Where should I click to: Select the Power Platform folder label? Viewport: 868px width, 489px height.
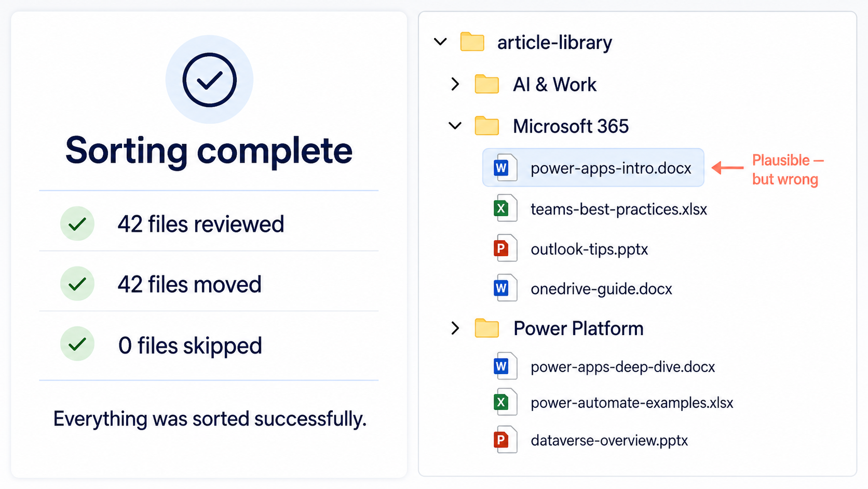[578, 328]
